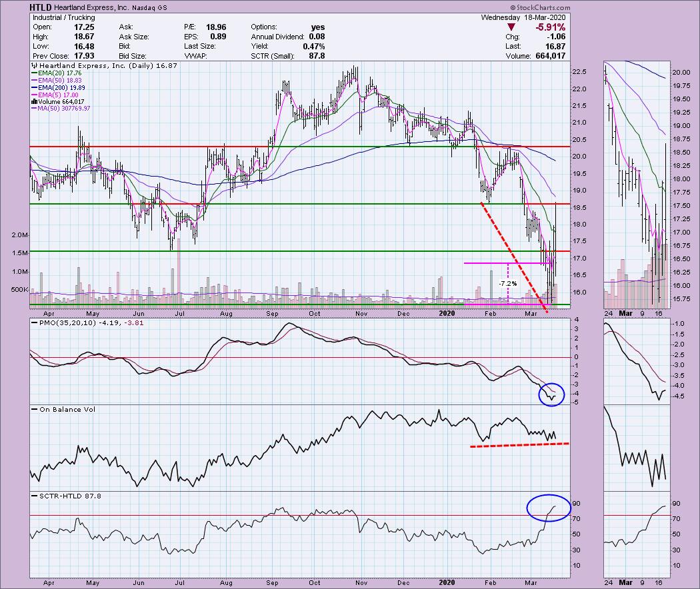Image resolution: width=700 pixels, height=589 pixels.
Task: Click the PMO(35,20,10) indicator label
Action: (x=68, y=323)
